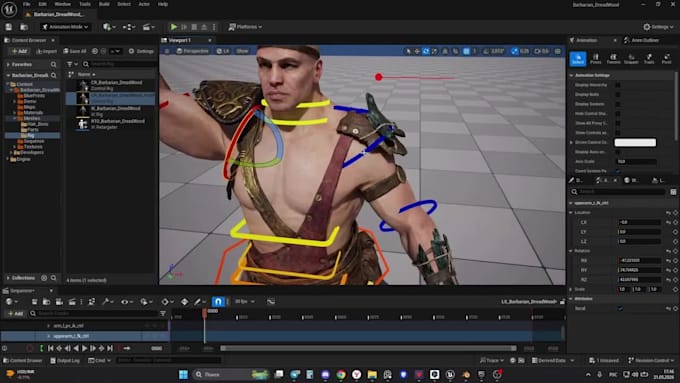This screenshot has height=383, width=680.
Task: Open the Platforms dropdown
Action: pos(245,27)
